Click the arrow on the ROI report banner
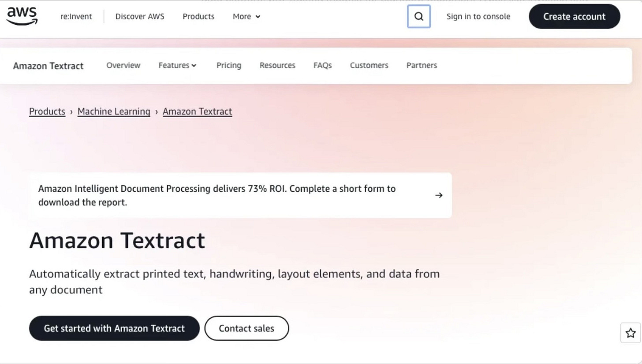The width and height of the screenshot is (642, 364). [x=439, y=195]
